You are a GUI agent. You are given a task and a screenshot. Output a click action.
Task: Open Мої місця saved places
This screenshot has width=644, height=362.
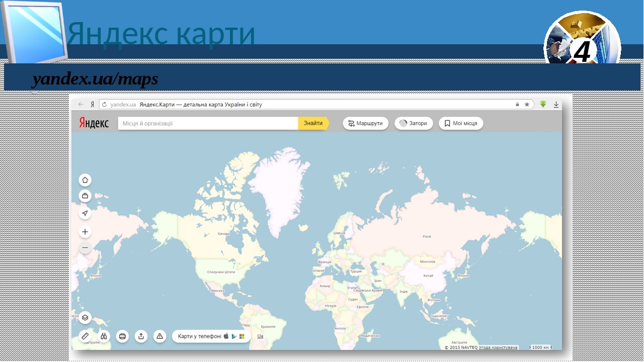(x=461, y=123)
